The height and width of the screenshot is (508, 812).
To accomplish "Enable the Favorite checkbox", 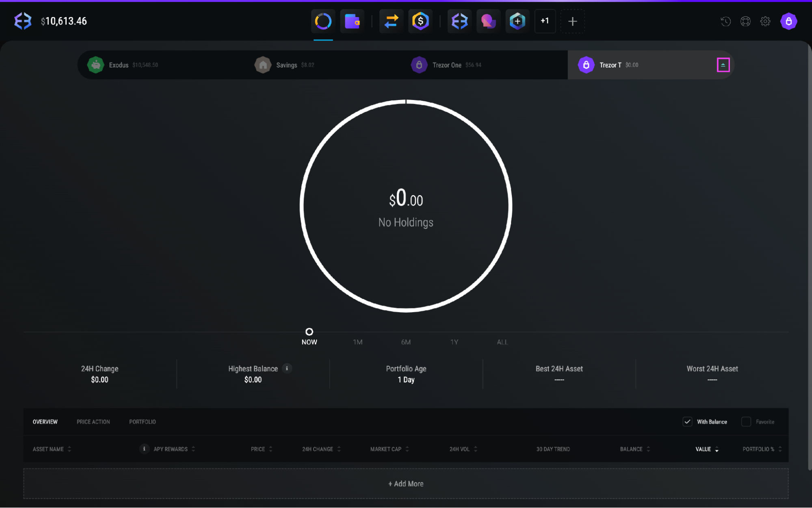I will coord(746,422).
